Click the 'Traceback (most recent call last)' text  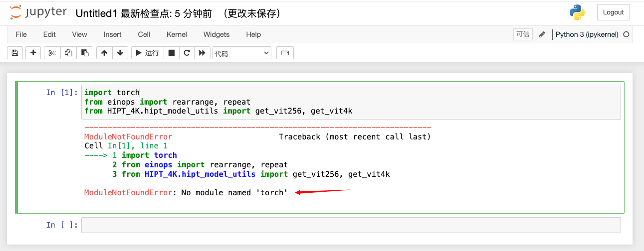tap(355, 136)
